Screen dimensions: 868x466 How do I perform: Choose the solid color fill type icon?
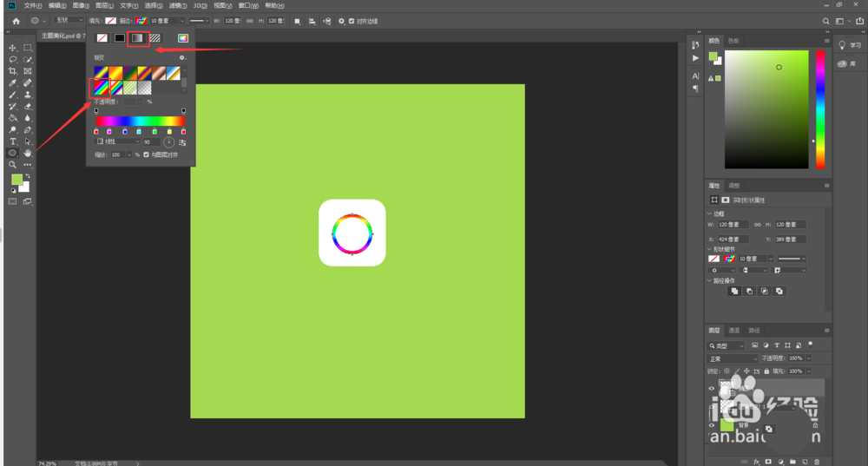(x=120, y=37)
